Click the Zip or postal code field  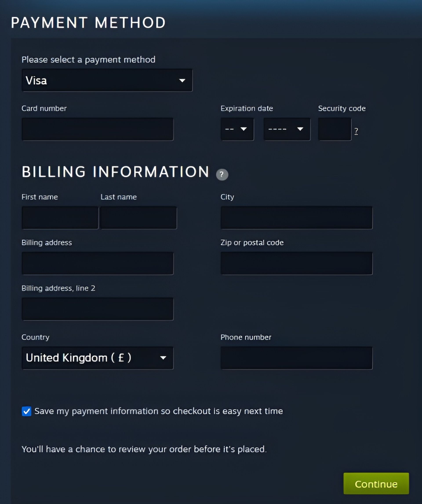[x=296, y=263]
